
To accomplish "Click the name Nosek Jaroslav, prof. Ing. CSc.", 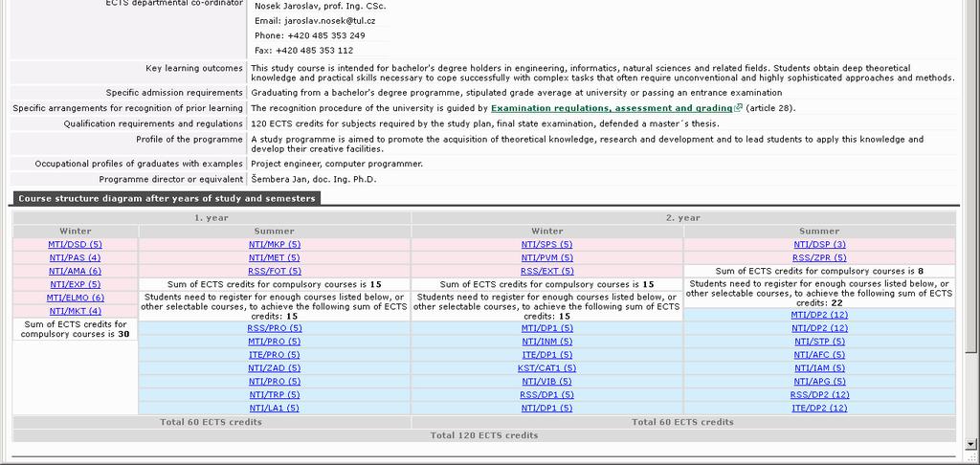I will tap(320, 7).
